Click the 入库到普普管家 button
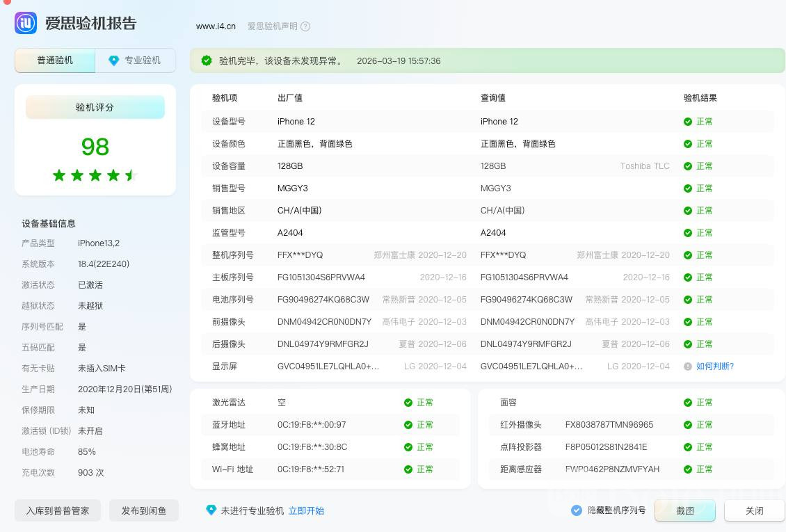786x532 pixels. pos(58,510)
